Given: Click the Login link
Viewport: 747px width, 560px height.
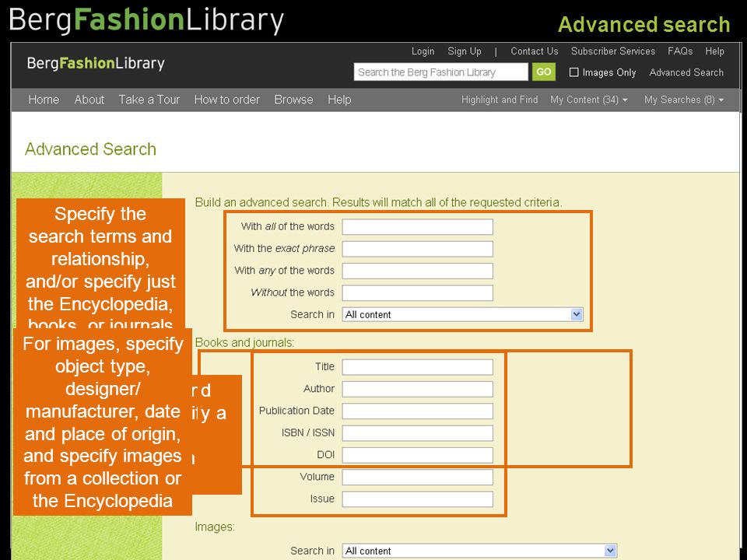Looking at the screenshot, I should point(423,51).
